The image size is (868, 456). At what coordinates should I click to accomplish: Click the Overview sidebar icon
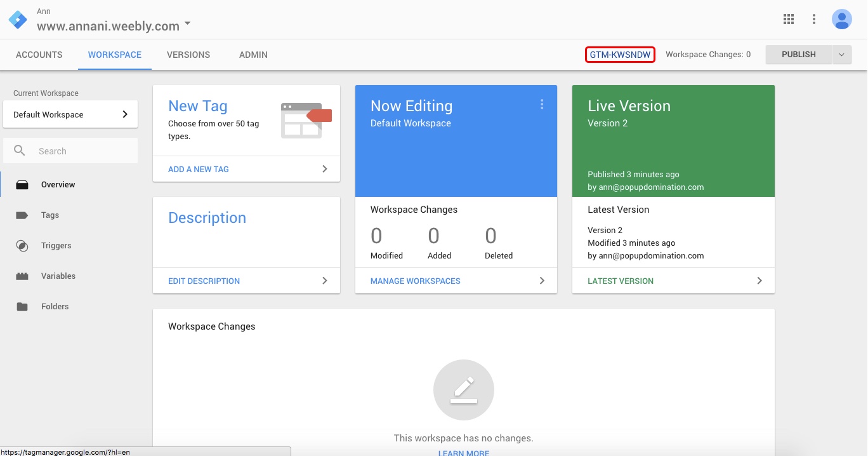coord(22,185)
